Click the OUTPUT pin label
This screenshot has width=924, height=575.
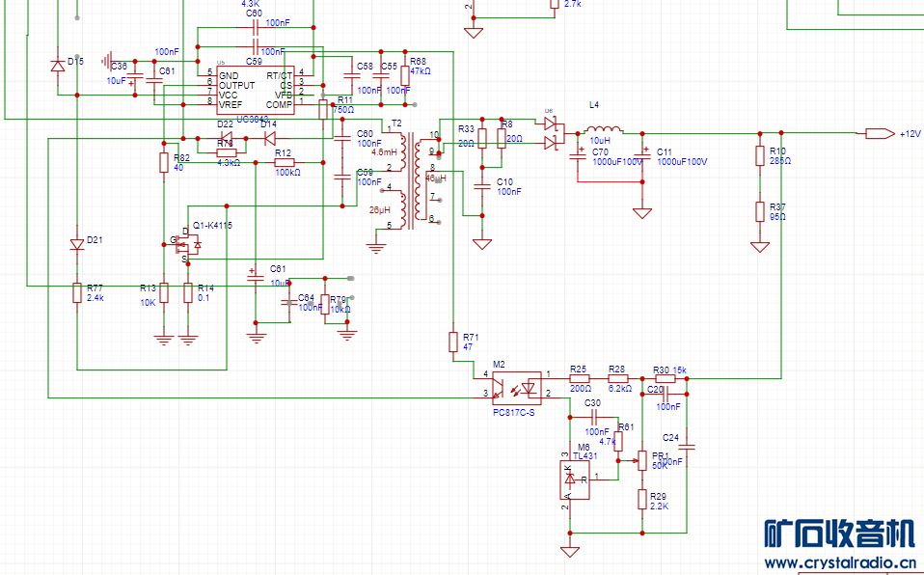coord(237,86)
